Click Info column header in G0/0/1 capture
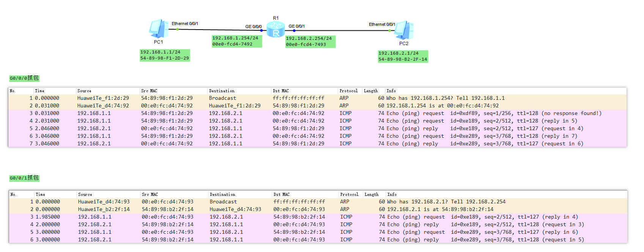644x252 pixels. [x=392, y=195]
